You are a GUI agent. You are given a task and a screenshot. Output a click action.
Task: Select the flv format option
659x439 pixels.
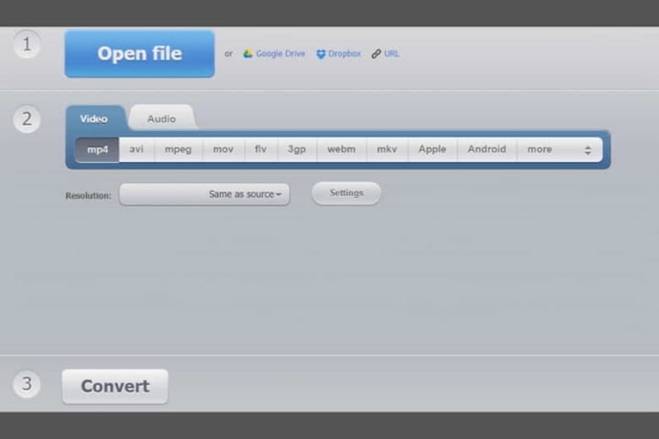(x=260, y=149)
